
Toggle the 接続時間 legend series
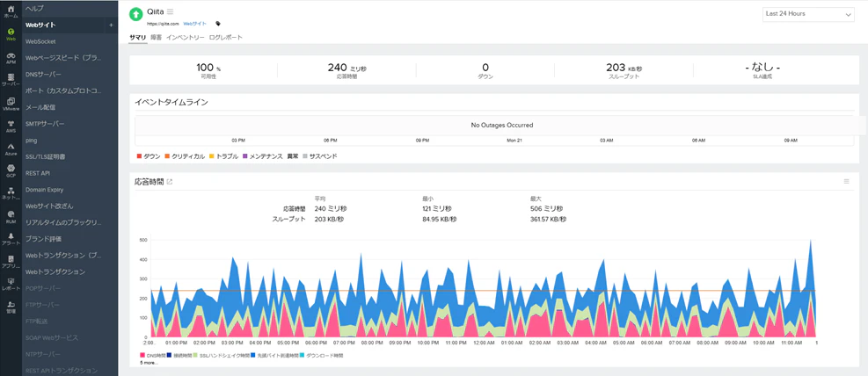(x=179, y=355)
